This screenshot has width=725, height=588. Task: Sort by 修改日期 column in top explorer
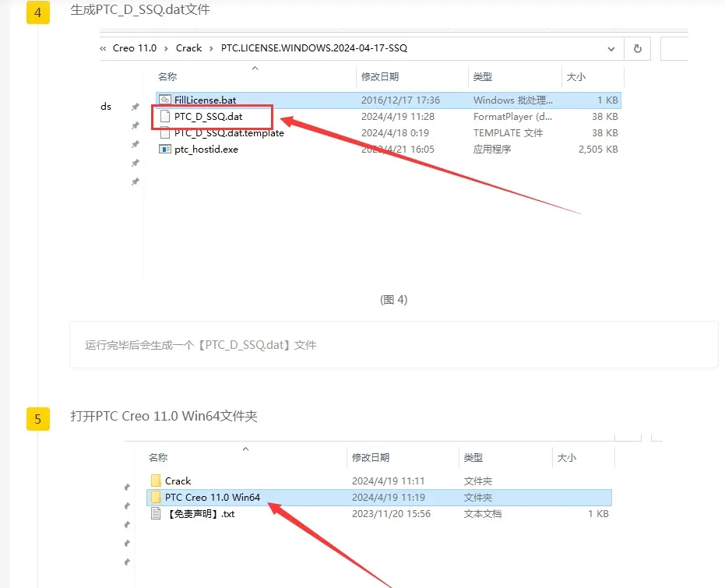point(380,77)
